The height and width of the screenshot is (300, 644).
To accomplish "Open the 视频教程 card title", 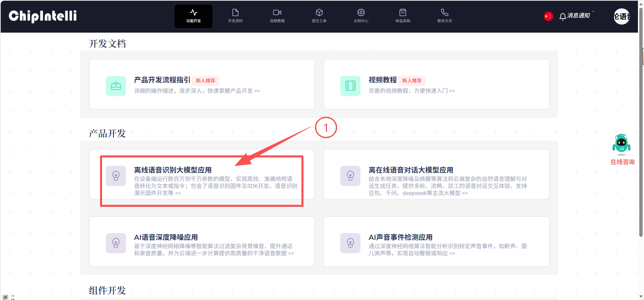I will pyautogui.click(x=383, y=80).
